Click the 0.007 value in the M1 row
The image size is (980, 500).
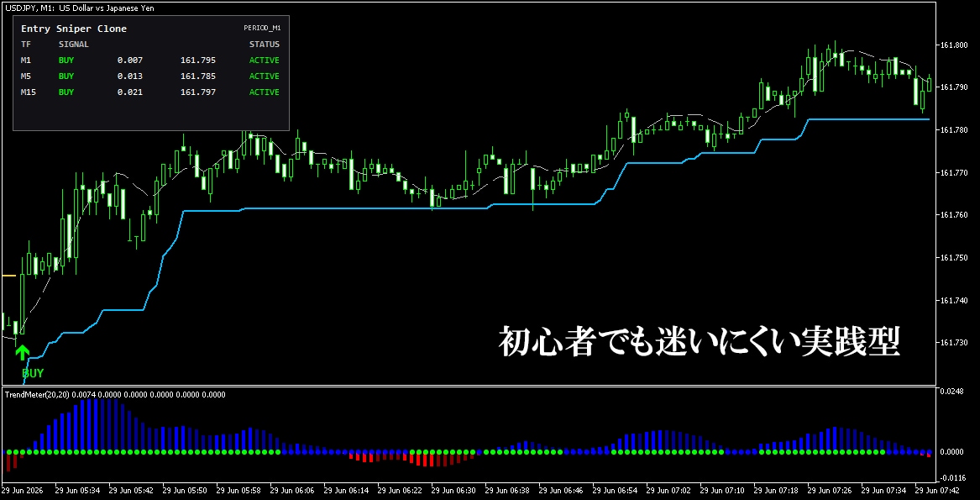pyautogui.click(x=130, y=60)
